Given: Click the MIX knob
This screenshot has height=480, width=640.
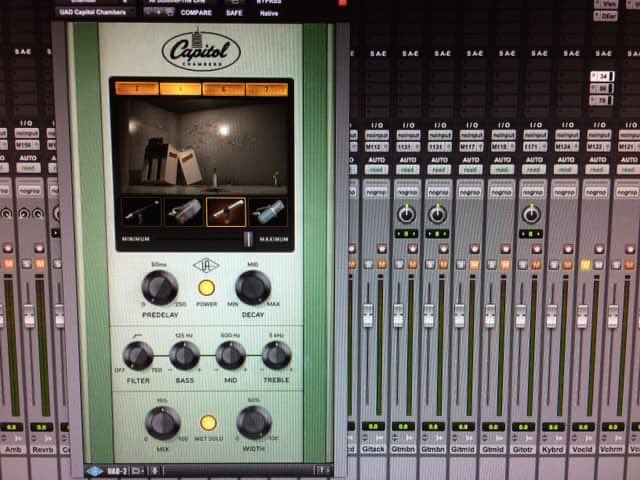Looking at the screenshot, I should tap(163, 423).
